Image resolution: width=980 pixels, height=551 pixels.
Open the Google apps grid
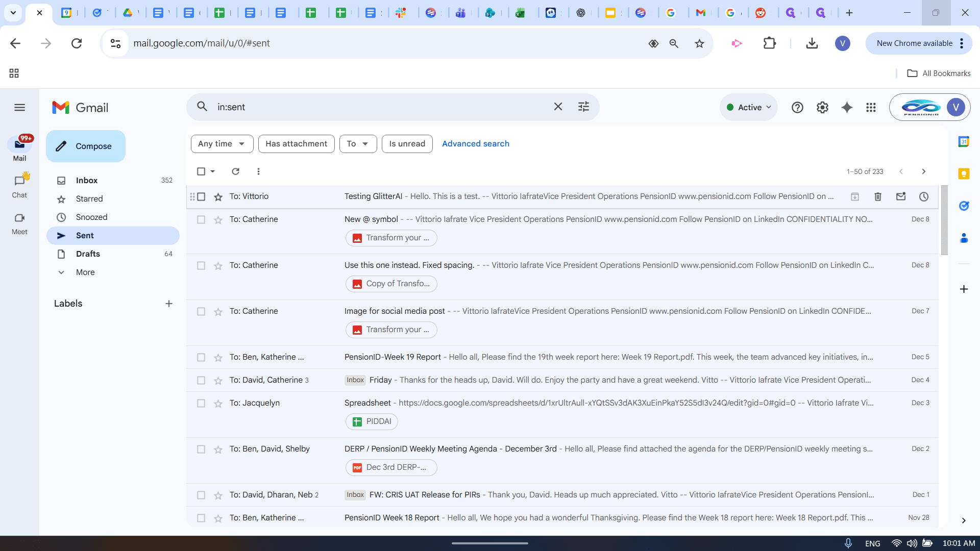point(871,108)
